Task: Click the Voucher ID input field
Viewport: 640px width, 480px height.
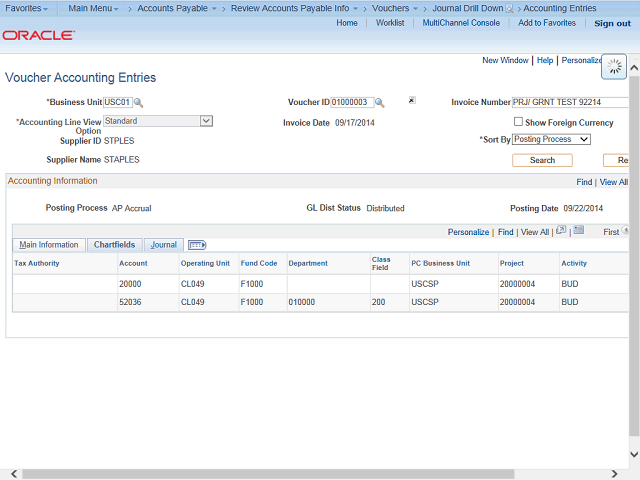Action: 352,102
